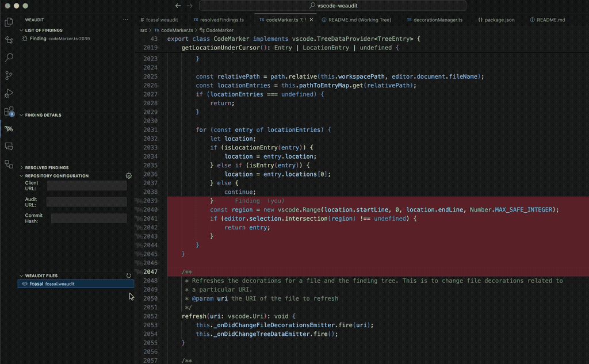
Task: Switch to the decorationManager.ts tab
Action: click(x=435, y=20)
